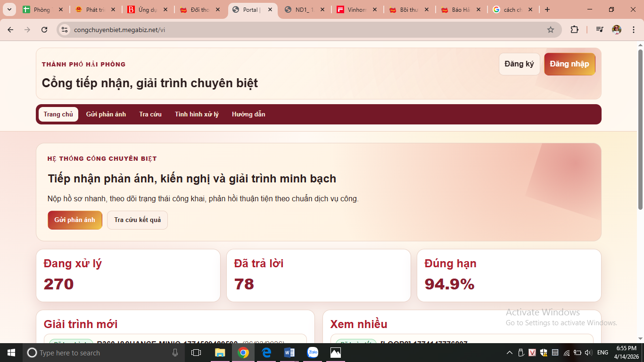Open the Chrome three-dot menu
644x362 pixels.
coord(634,29)
